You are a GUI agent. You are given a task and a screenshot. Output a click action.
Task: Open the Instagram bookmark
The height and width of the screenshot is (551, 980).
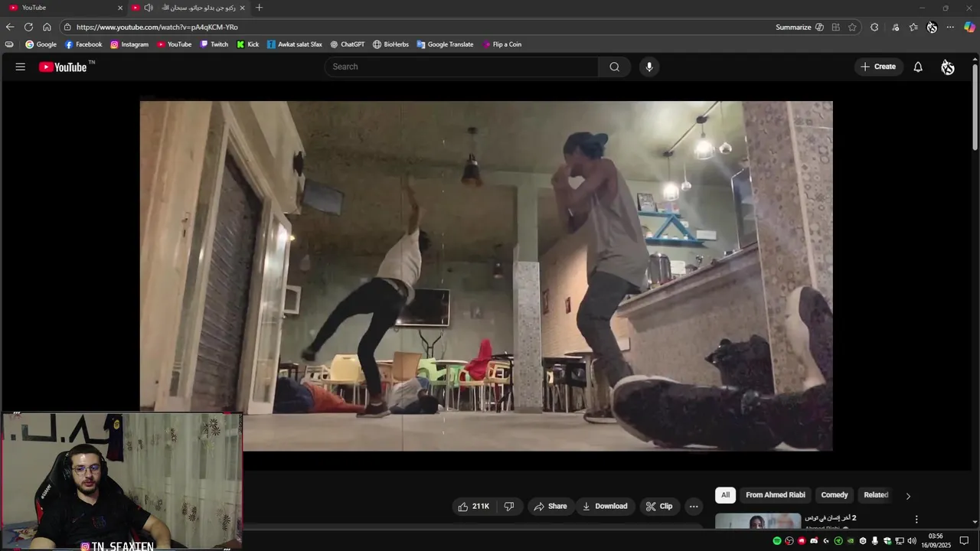click(129, 44)
